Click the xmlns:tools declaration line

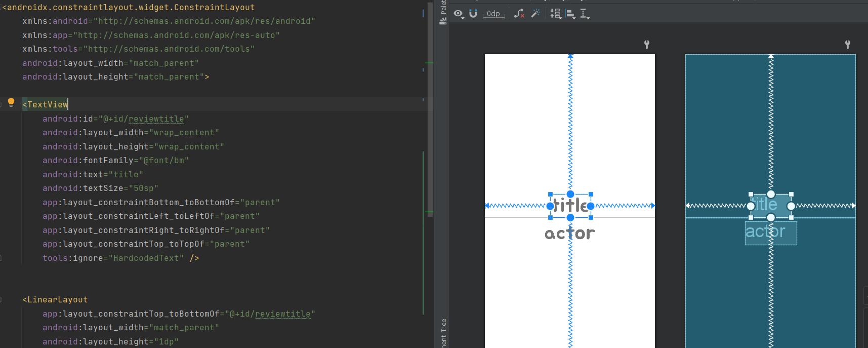[x=138, y=49]
